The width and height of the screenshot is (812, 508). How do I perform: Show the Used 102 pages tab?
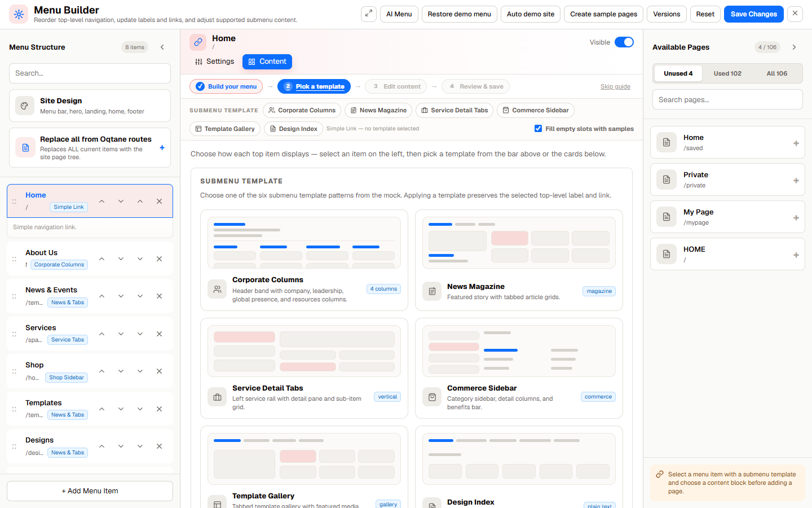tap(727, 73)
